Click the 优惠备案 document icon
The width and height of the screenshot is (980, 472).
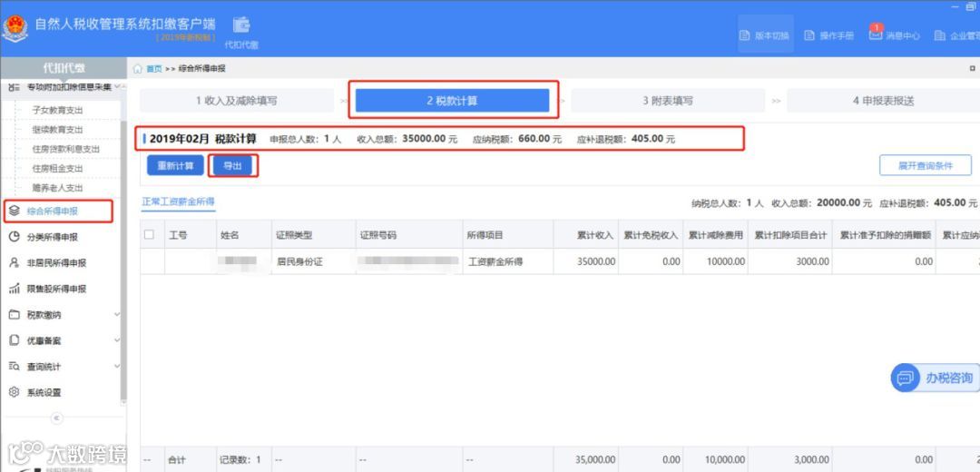click(x=15, y=340)
